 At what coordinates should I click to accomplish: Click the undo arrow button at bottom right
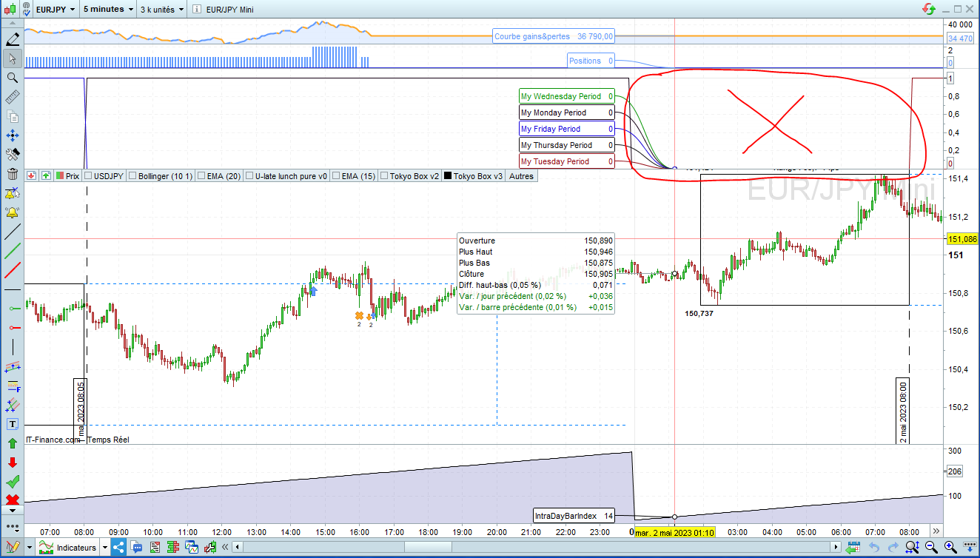pyautogui.click(x=874, y=548)
